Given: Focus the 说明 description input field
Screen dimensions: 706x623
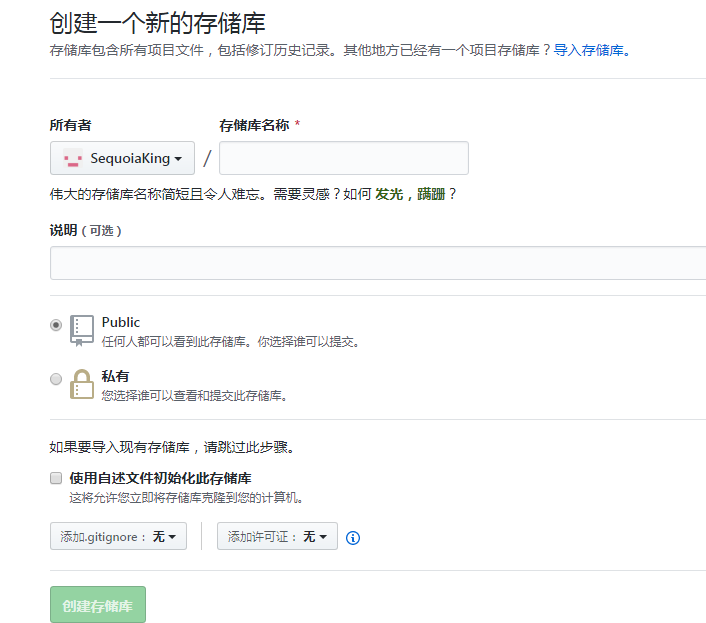Looking at the screenshot, I should tap(378, 263).
